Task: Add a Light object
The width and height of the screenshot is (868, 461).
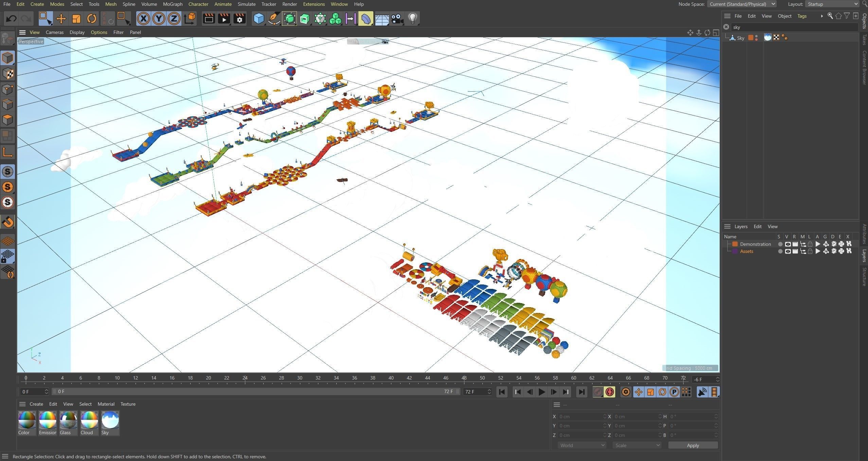Action: pyautogui.click(x=412, y=18)
